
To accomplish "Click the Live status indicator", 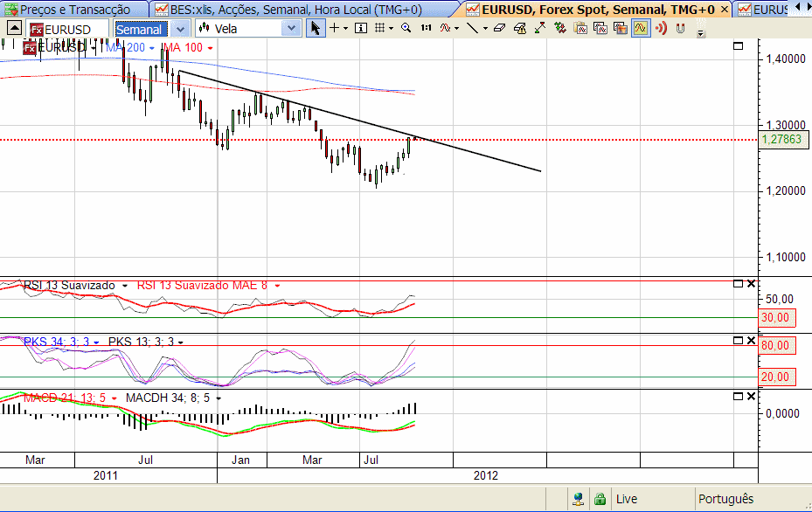I will [627, 499].
